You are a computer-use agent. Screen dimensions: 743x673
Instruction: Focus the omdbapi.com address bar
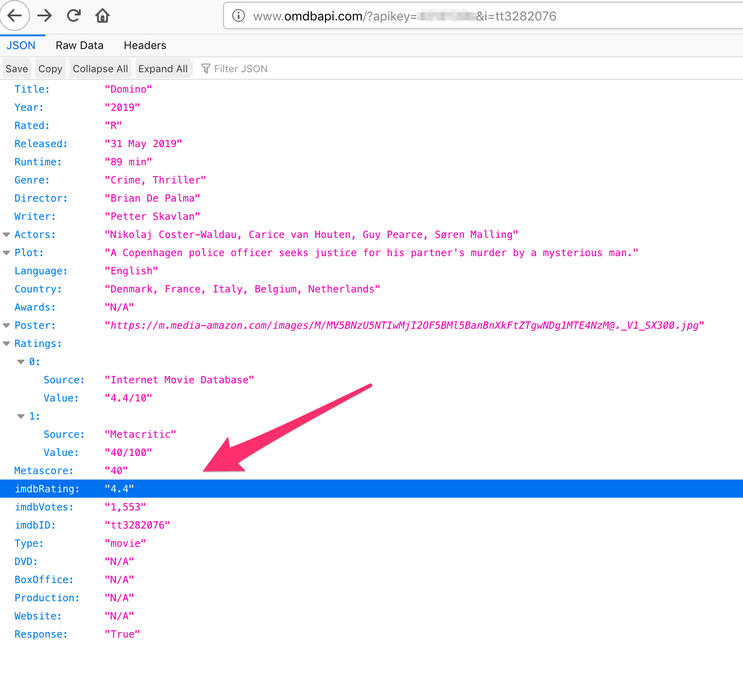[483, 16]
